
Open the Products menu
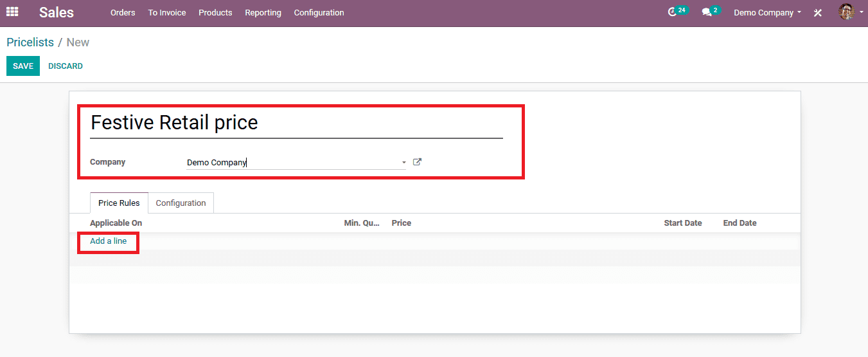point(215,13)
